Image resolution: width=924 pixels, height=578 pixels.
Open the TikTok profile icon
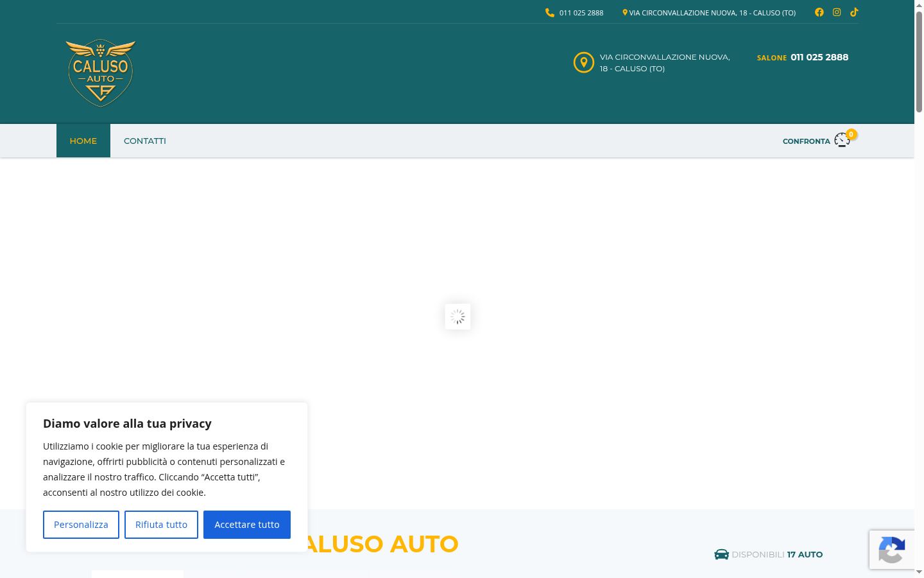[x=854, y=12]
